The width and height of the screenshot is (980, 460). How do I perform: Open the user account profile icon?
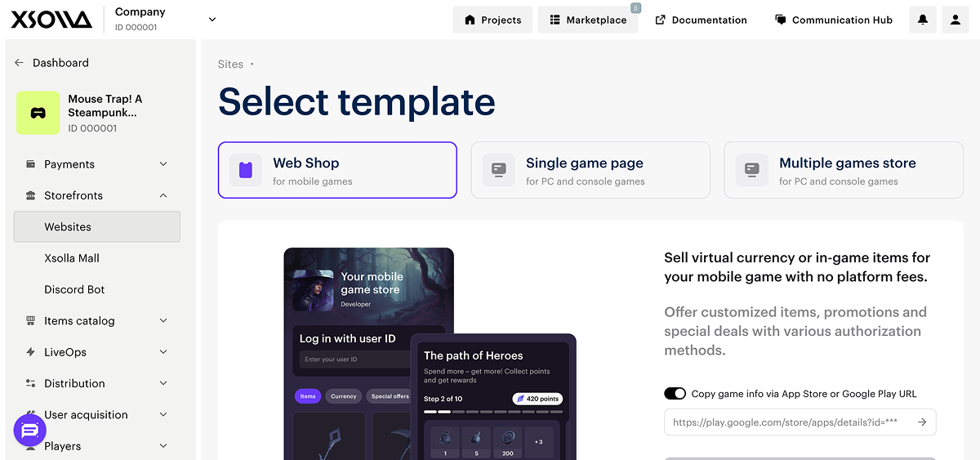(955, 20)
